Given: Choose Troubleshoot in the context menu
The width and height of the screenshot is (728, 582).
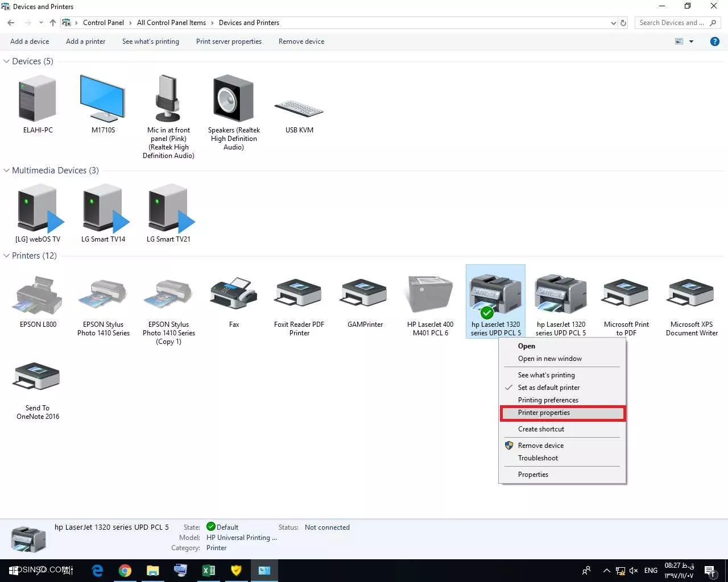Looking at the screenshot, I should click(x=537, y=458).
